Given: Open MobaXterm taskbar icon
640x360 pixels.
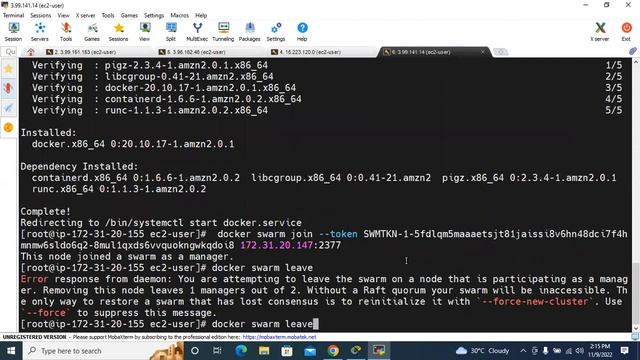Looking at the screenshot, I should [379, 351].
